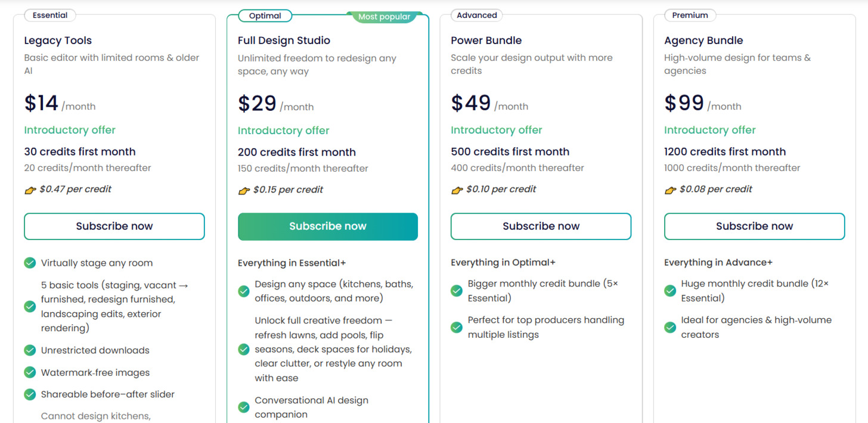Click the pointing hand next to $0.10 per credit
868x423 pixels.
tap(457, 189)
